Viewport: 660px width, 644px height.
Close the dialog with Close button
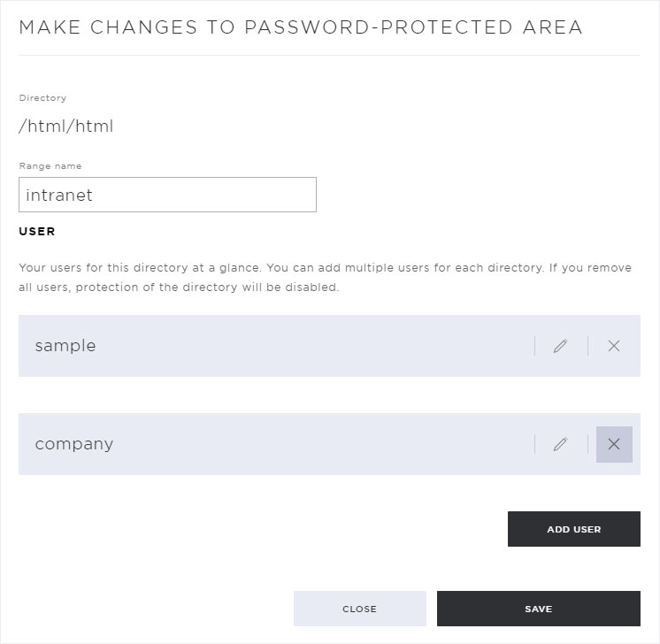(360, 609)
